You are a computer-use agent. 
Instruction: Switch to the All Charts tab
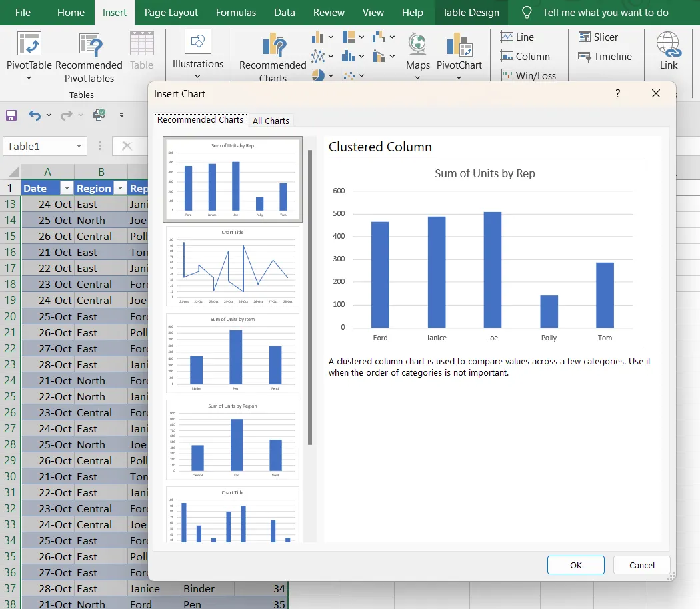click(271, 120)
